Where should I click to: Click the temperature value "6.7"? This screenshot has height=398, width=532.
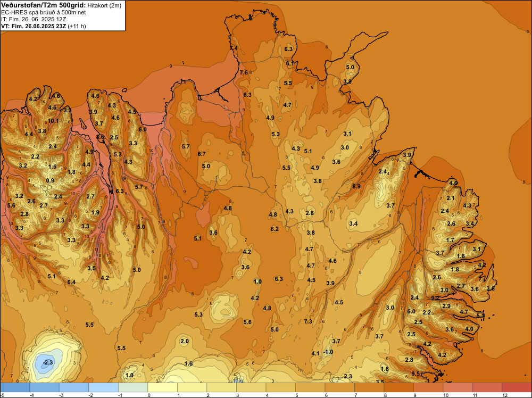(202, 154)
